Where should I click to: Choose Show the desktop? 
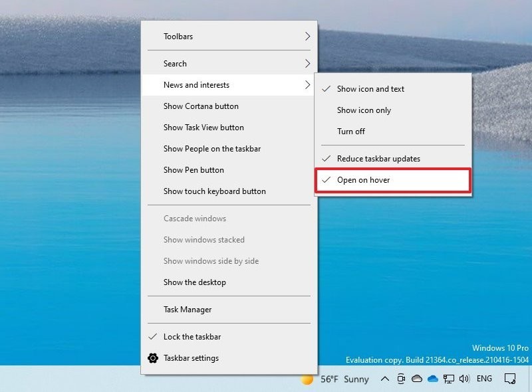pyautogui.click(x=229, y=282)
